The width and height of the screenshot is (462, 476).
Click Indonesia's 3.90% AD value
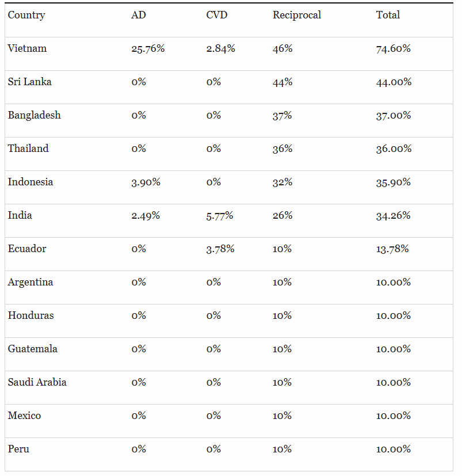click(146, 182)
